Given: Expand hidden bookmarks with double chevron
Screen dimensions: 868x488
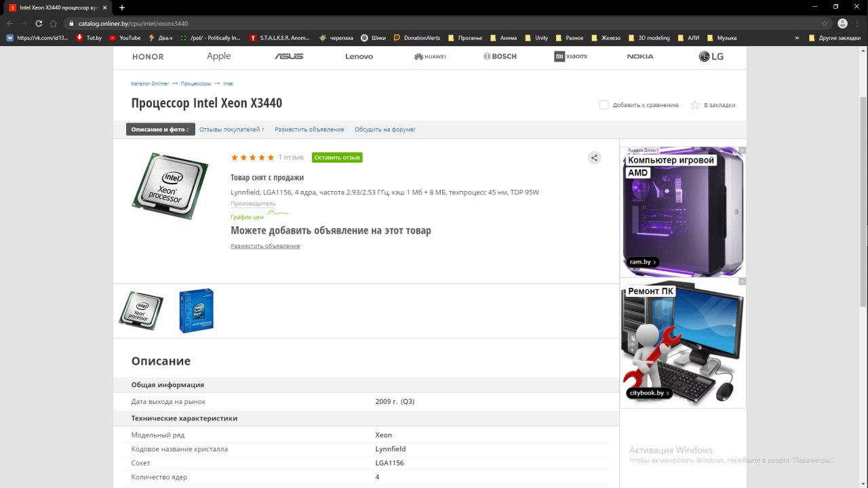Looking at the screenshot, I should tap(797, 38).
